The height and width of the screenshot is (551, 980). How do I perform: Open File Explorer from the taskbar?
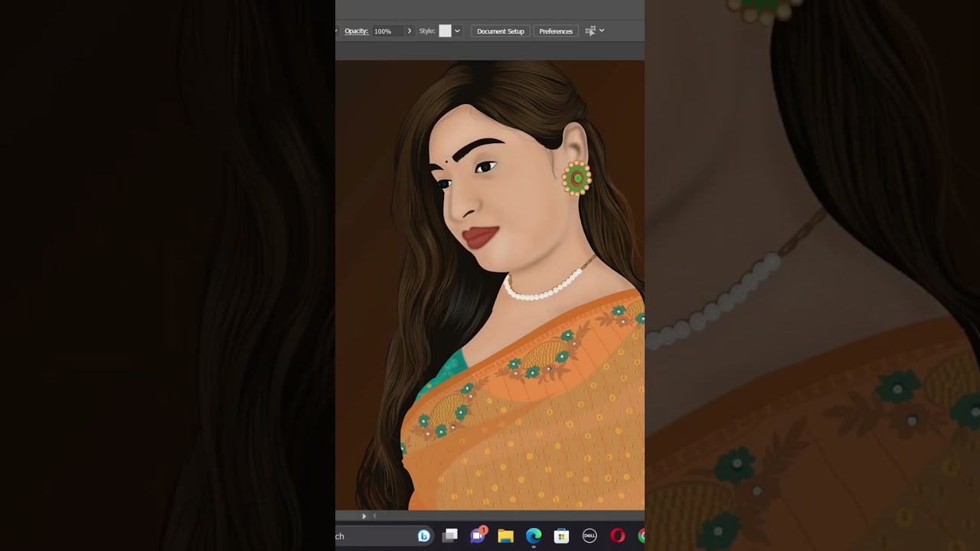505,536
